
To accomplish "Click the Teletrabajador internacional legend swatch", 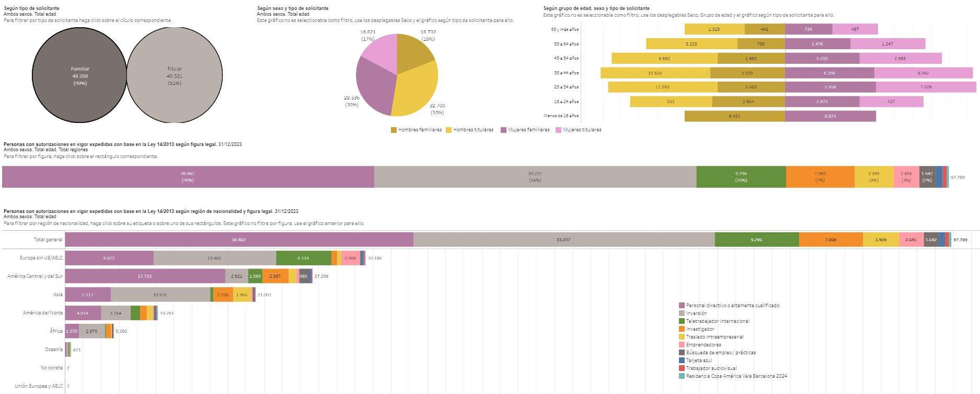I will [x=682, y=321].
